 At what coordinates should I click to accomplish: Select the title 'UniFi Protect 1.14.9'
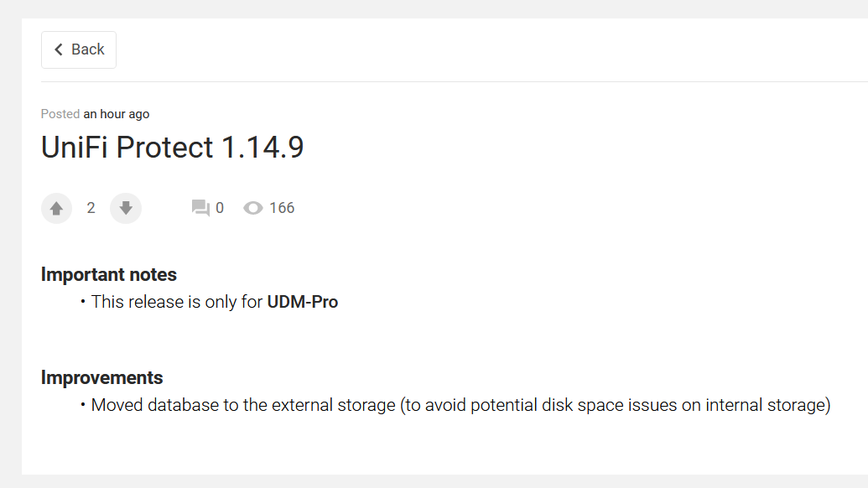click(x=172, y=147)
